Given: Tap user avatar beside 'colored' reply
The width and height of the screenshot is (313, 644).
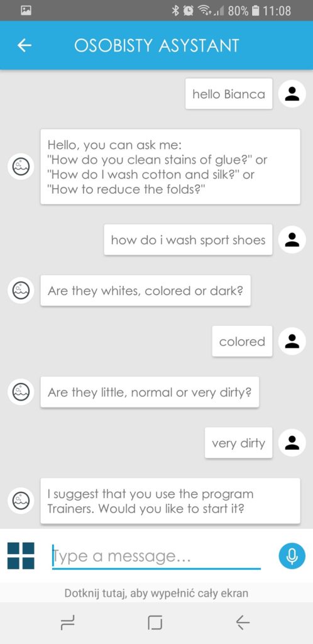Looking at the screenshot, I should (292, 341).
